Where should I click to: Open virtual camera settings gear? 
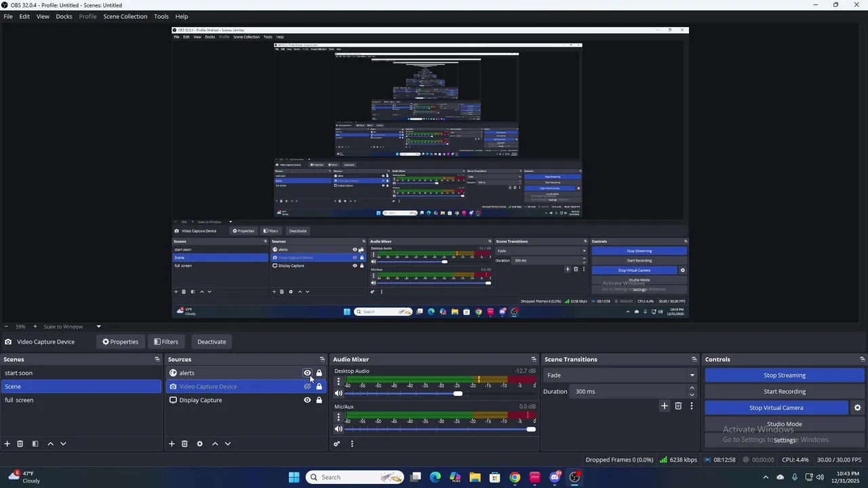pyautogui.click(x=857, y=408)
